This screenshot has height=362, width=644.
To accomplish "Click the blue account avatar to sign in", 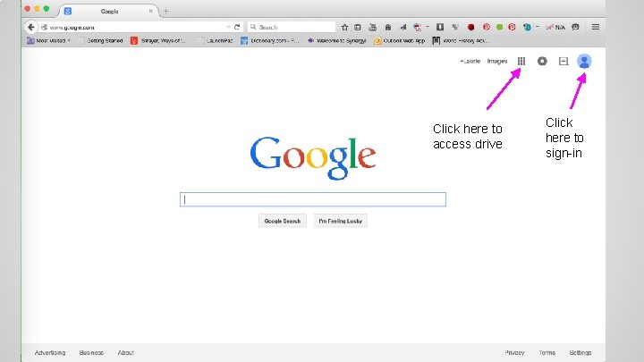I will point(584,61).
